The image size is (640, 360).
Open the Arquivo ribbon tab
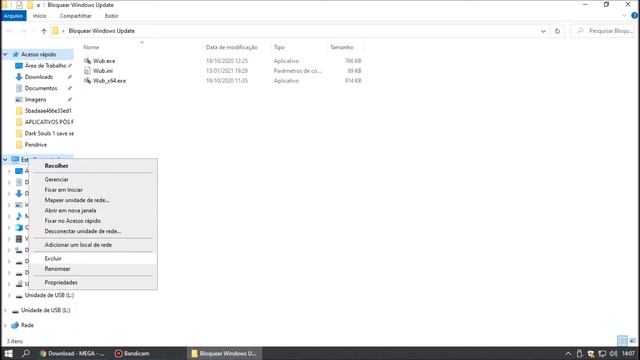point(13,16)
